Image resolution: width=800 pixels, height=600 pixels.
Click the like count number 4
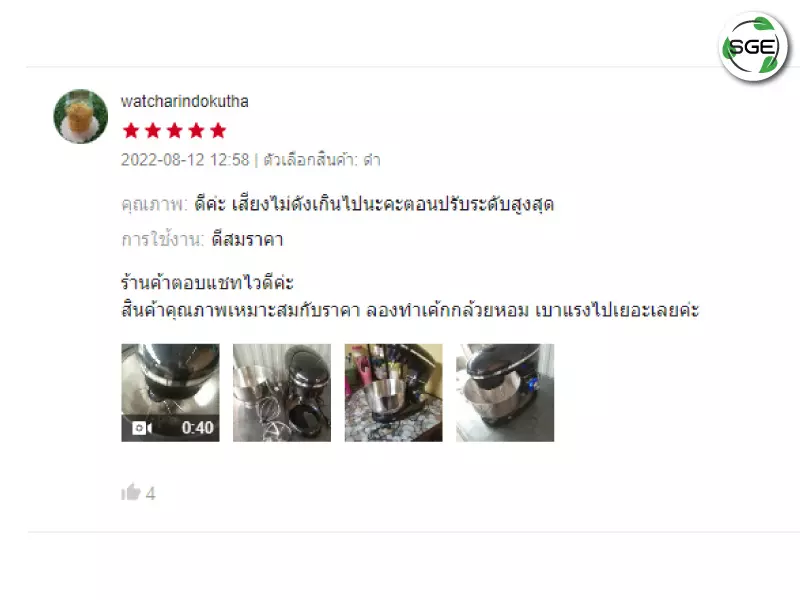(x=151, y=493)
